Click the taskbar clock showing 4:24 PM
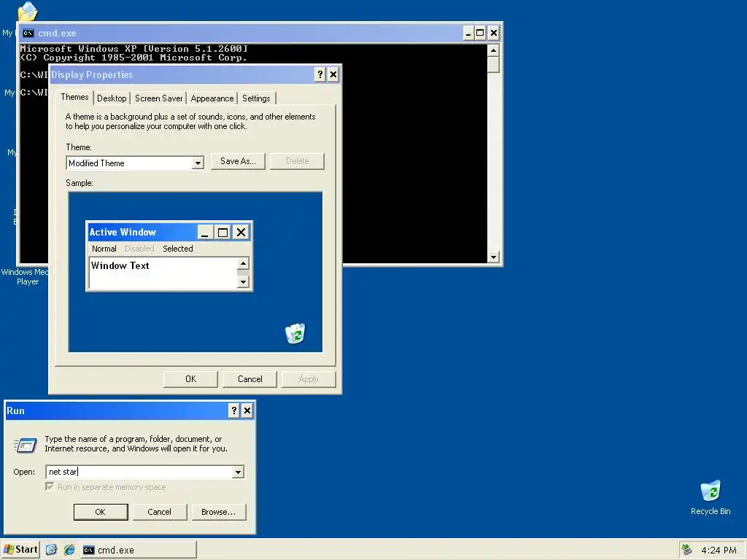747x560 pixels. point(719,550)
